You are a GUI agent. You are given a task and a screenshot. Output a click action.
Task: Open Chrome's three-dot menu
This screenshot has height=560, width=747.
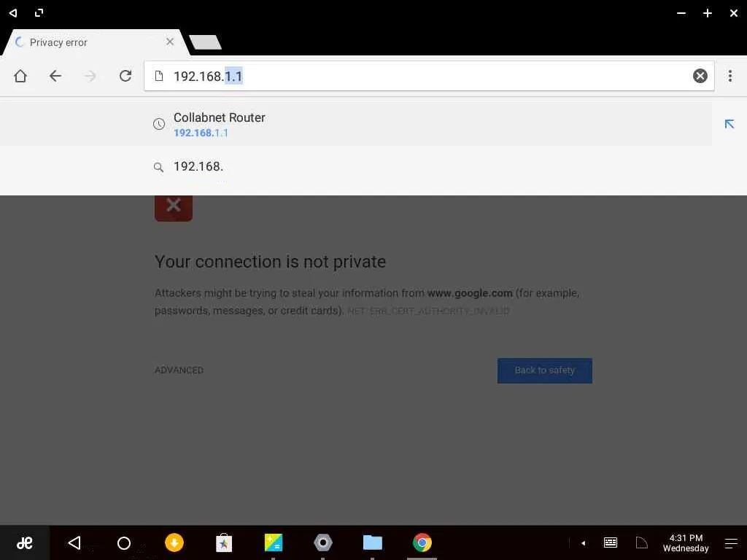coord(729,76)
